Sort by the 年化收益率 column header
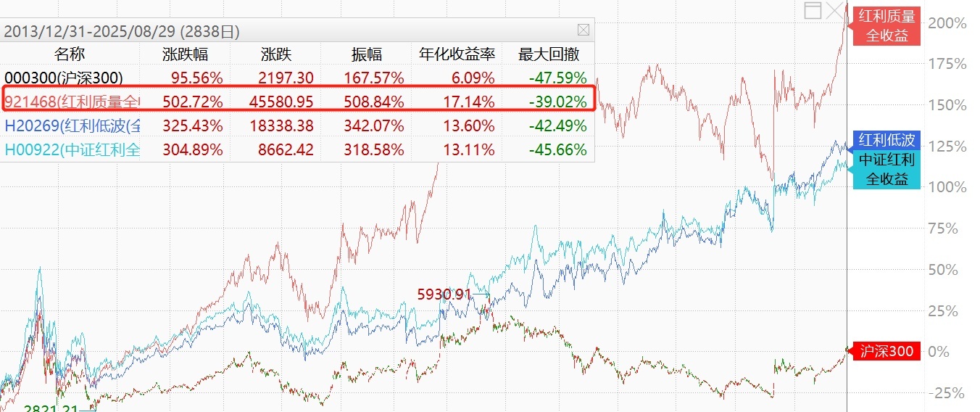The width and height of the screenshot is (980, 412). coord(457,54)
